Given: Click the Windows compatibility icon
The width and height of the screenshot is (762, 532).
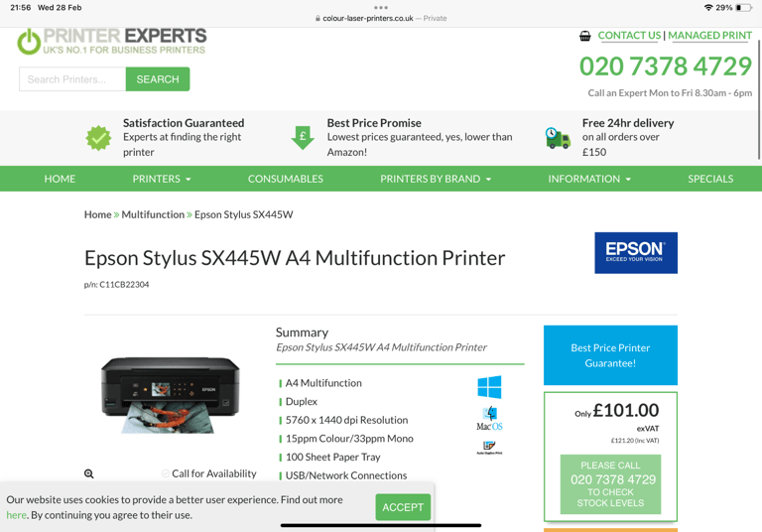Looking at the screenshot, I should tap(489, 387).
